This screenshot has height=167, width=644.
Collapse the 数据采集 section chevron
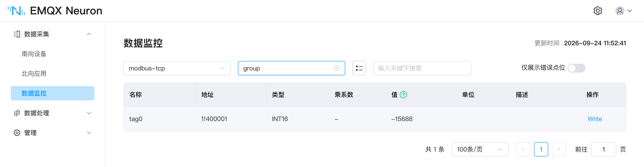(89, 34)
